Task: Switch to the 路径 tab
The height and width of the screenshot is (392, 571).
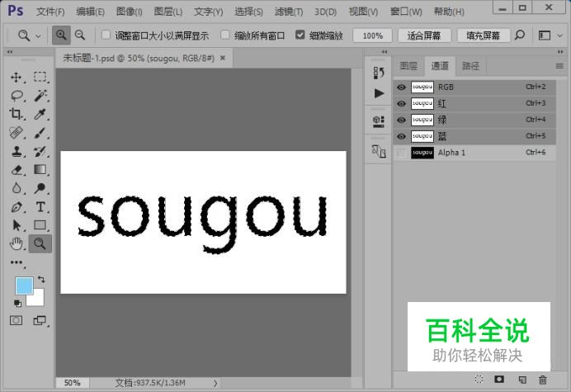Action: [471, 66]
